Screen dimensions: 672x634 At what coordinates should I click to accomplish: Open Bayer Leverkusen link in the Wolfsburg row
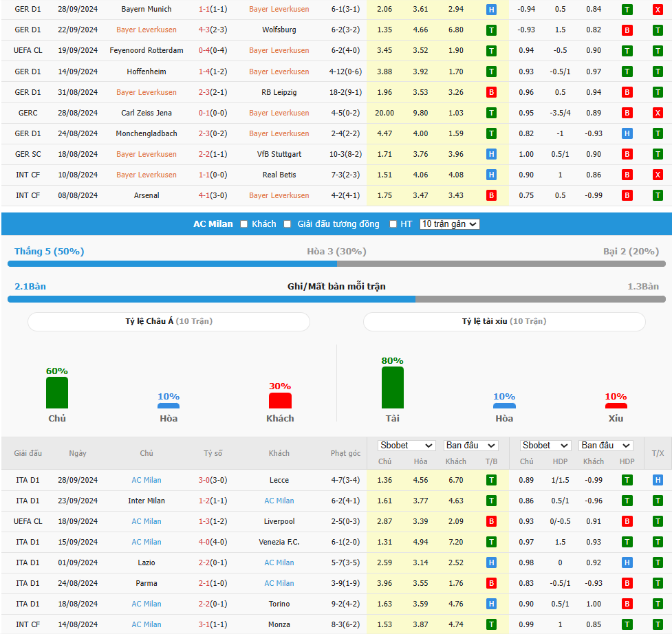[147, 30]
